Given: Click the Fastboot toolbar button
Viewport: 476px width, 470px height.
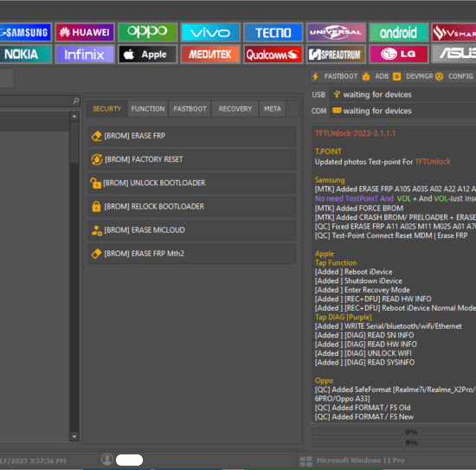Looking at the screenshot, I should coord(335,76).
